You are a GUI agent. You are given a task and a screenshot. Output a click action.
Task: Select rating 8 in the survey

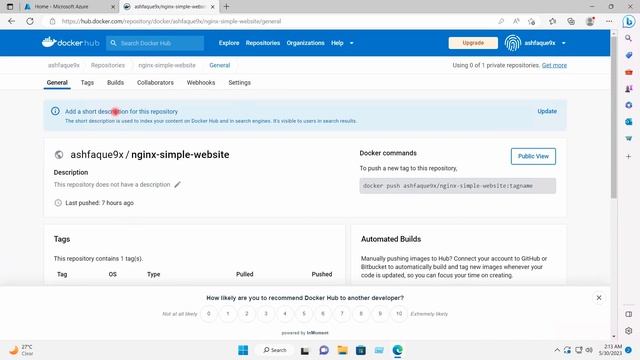[x=361, y=314]
